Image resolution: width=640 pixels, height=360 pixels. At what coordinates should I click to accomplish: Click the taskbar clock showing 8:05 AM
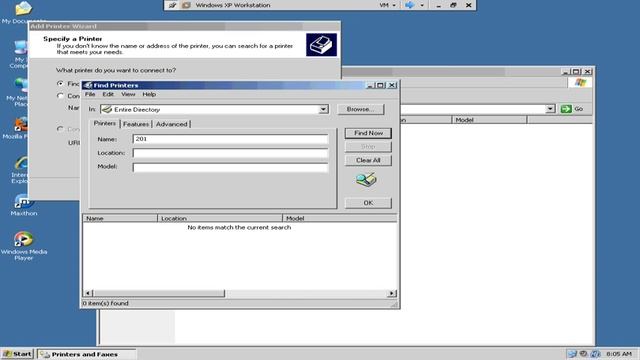(619, 354)
